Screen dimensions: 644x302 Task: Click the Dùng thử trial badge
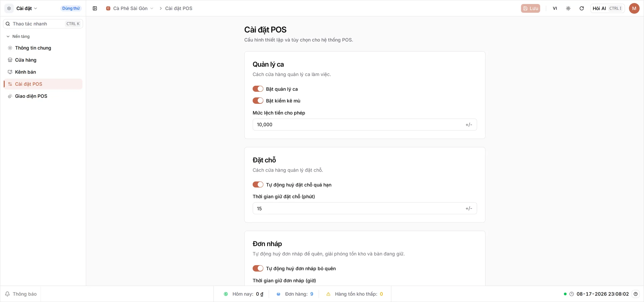(71, 8)
